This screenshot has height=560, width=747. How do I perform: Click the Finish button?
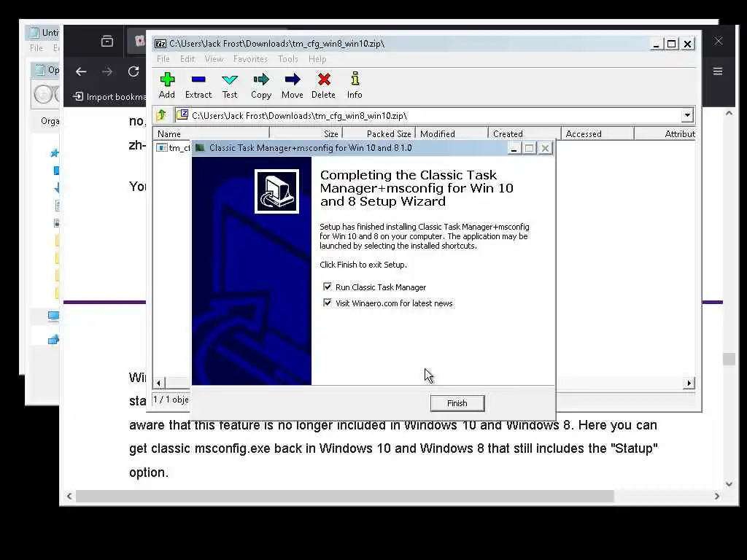(x=457, y=403)
